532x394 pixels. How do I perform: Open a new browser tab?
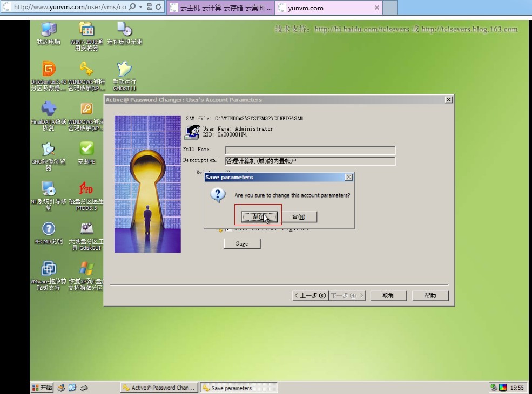click(x=390, y=8)
